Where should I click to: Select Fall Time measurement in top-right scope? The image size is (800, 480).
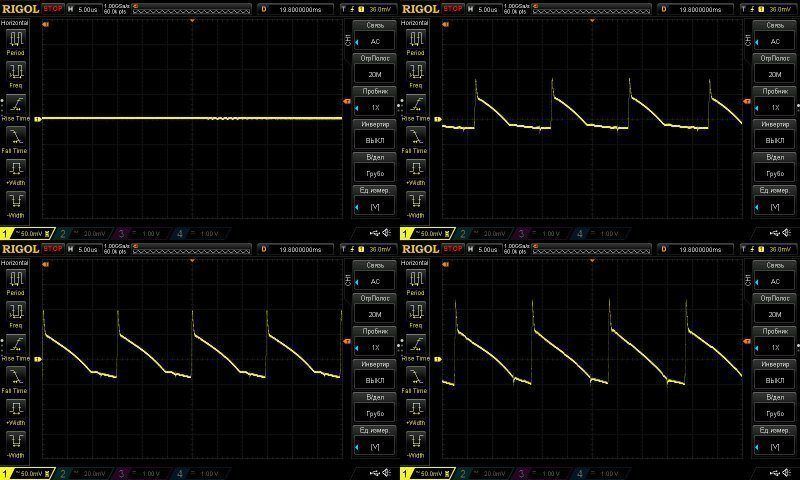tap(416, 140)
